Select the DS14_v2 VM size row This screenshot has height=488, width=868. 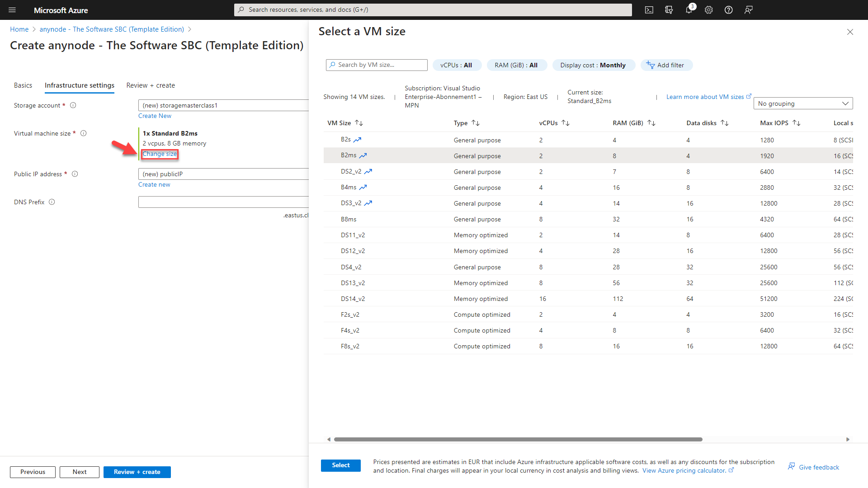coord(588,299)
